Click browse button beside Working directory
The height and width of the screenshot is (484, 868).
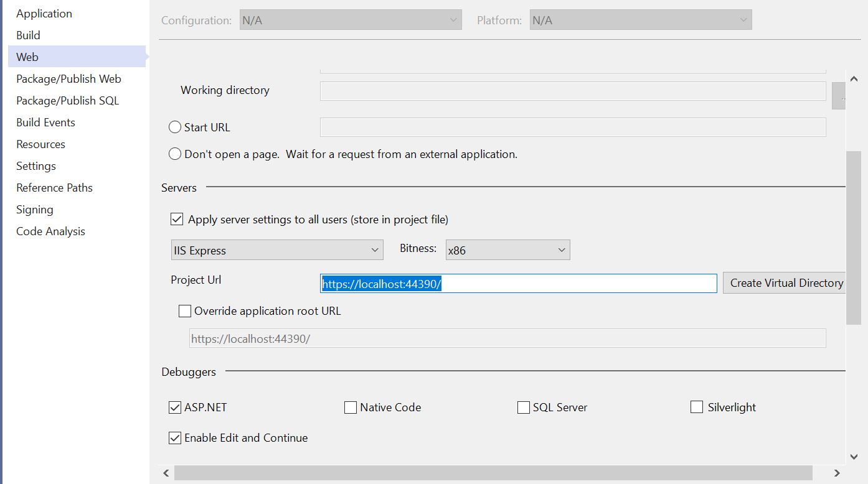pos(839,96)
